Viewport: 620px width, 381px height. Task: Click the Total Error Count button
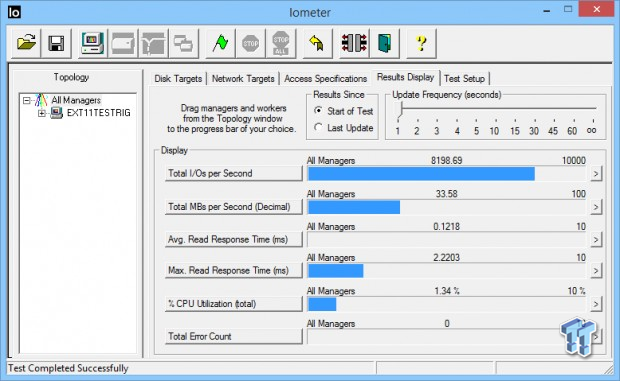[233, 336]
